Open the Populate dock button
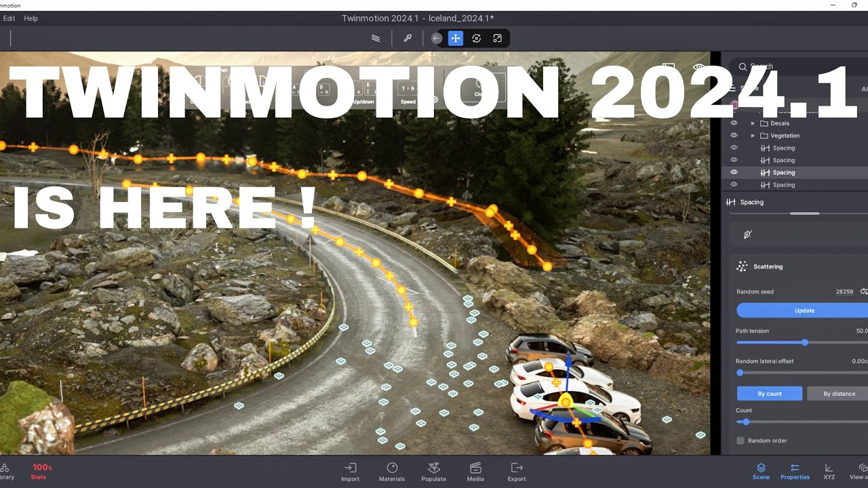This screenshot has width=868, height=488. pyautogui.click(x=434, y=472)
